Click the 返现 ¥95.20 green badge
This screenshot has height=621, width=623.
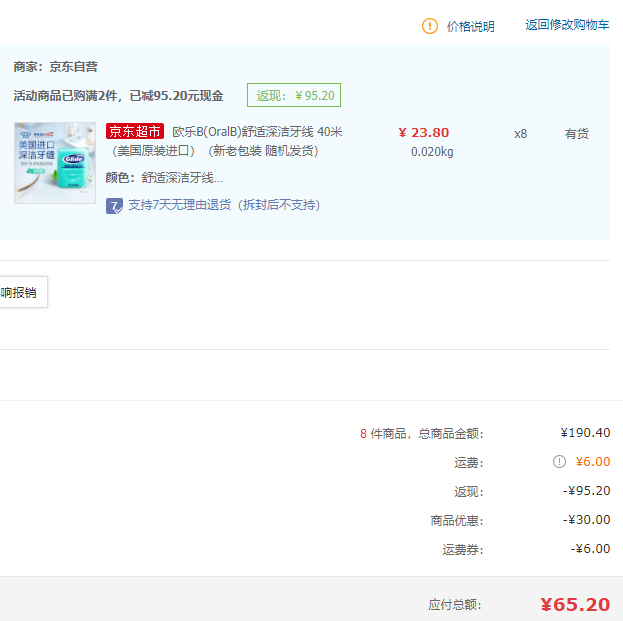point(294,95)
